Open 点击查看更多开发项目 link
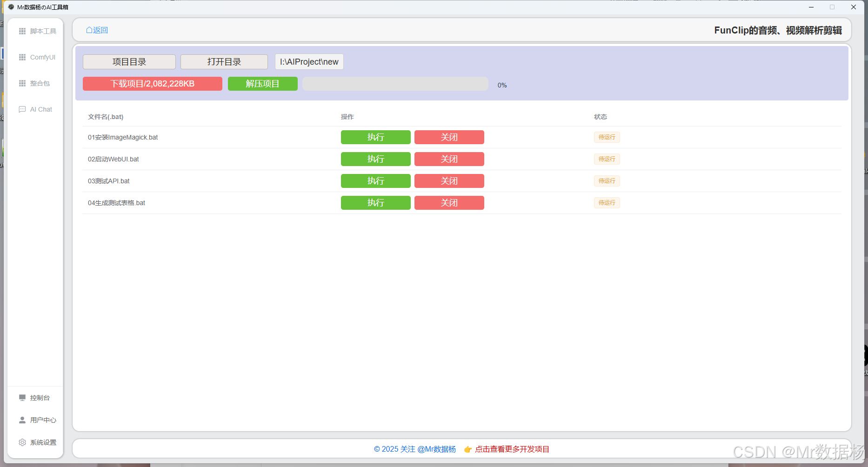The image size is (868, 467). [x=512, y=449]
